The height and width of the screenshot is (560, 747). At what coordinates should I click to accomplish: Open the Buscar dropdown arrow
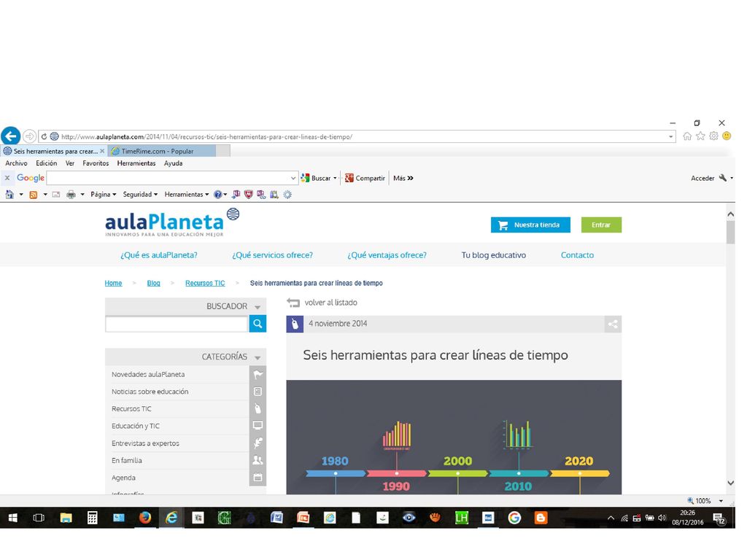pyautogui.click(x=335, y=178)
